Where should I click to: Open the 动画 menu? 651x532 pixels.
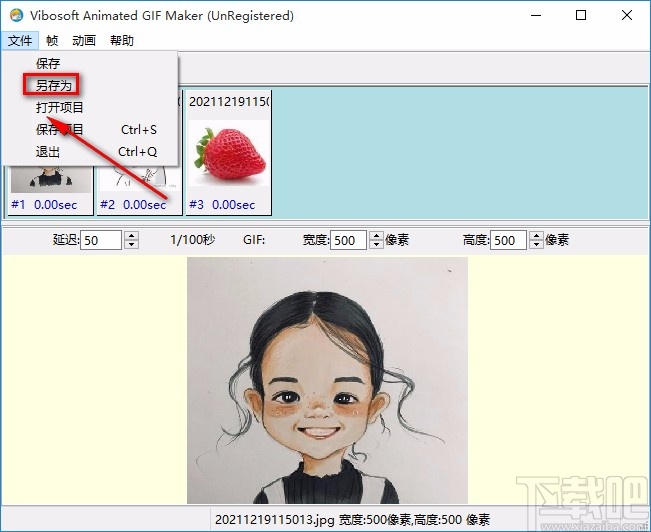tap(84, 41)
